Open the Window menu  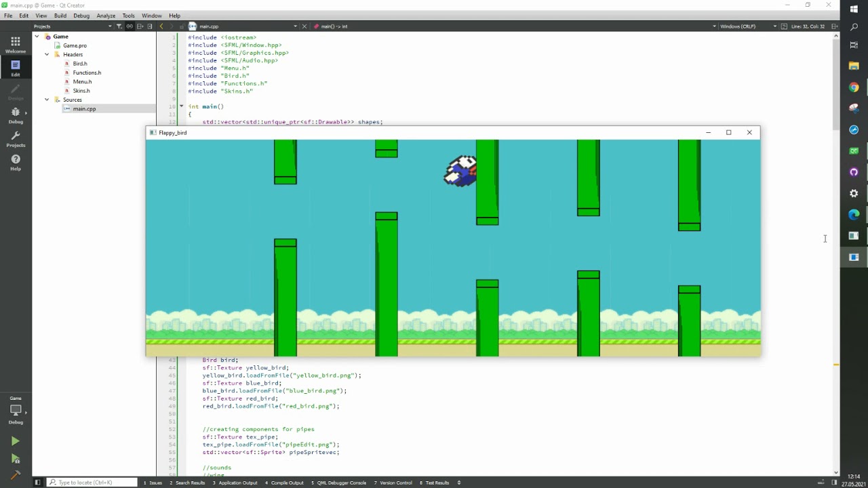click(152, 16)
